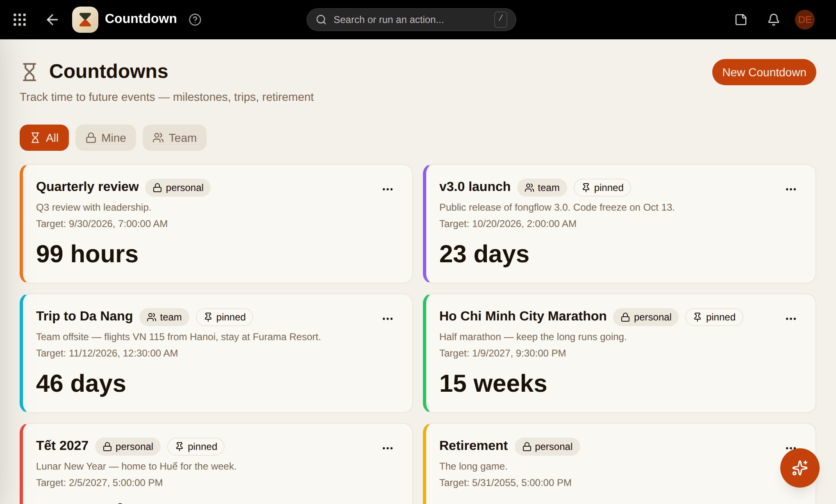Viewport: 836px width, 504px height.
Task: Click the personal badge on Retirement
Action: click(547, 447)
